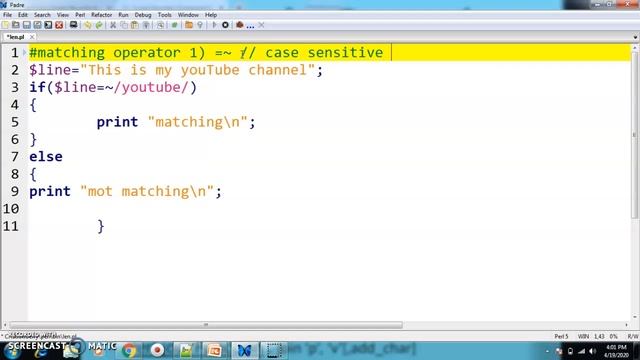Click the black window icon after Save All

pos(48,25)
